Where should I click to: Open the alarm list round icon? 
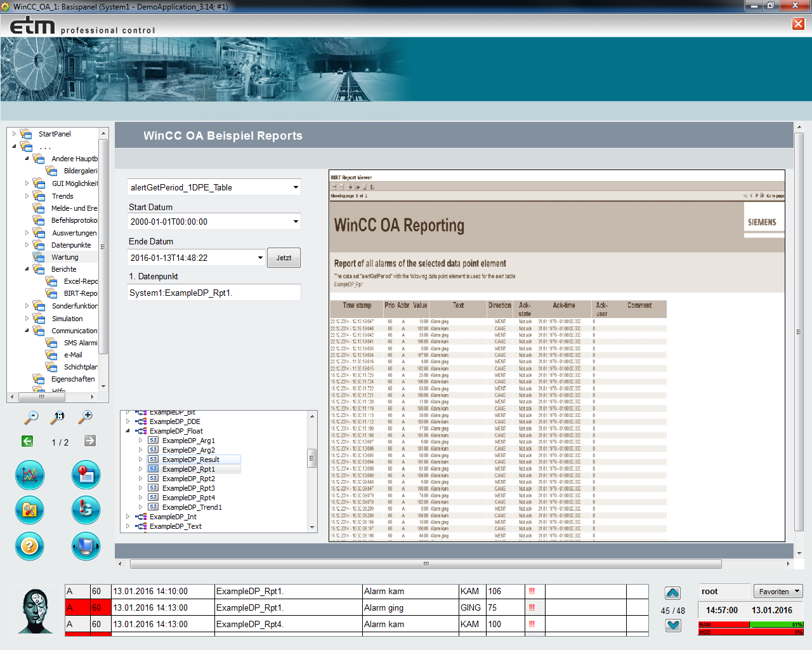(86, 475)
